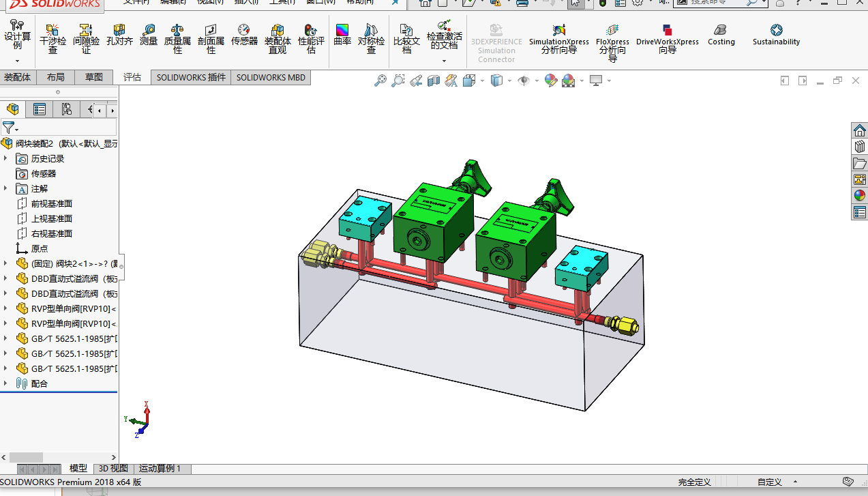Switch to the 装配体 ribbon tab

click(x=18, y=77)
